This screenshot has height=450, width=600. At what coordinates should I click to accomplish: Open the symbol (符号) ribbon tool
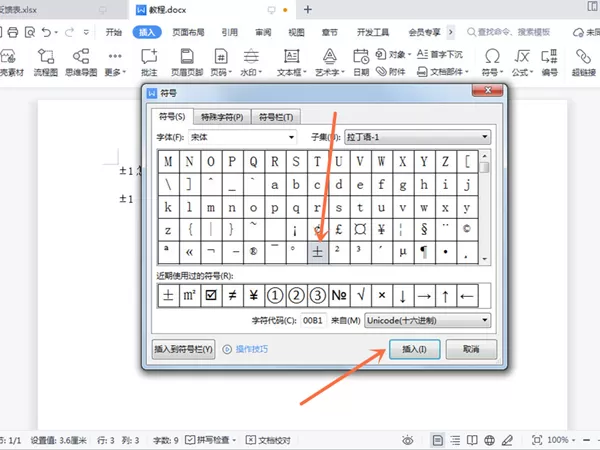point(492,62)
